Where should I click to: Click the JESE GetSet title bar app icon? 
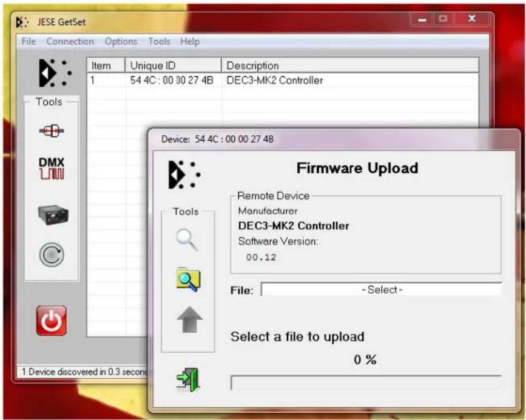(x=22, y=22)
